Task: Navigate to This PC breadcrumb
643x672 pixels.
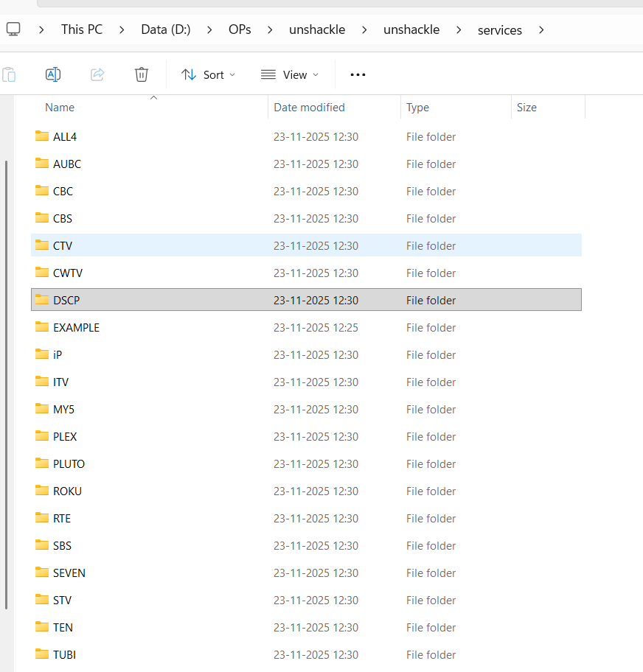Action: [82, 29]
